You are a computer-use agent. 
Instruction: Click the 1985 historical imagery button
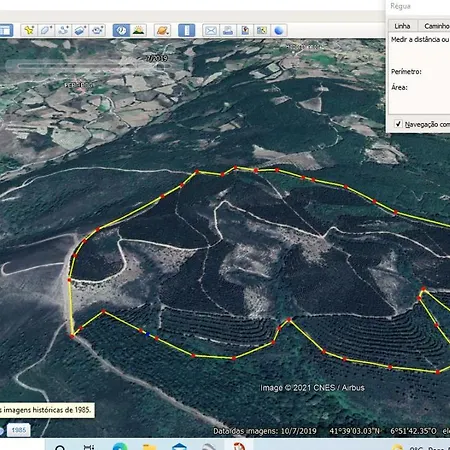(19, 430)
